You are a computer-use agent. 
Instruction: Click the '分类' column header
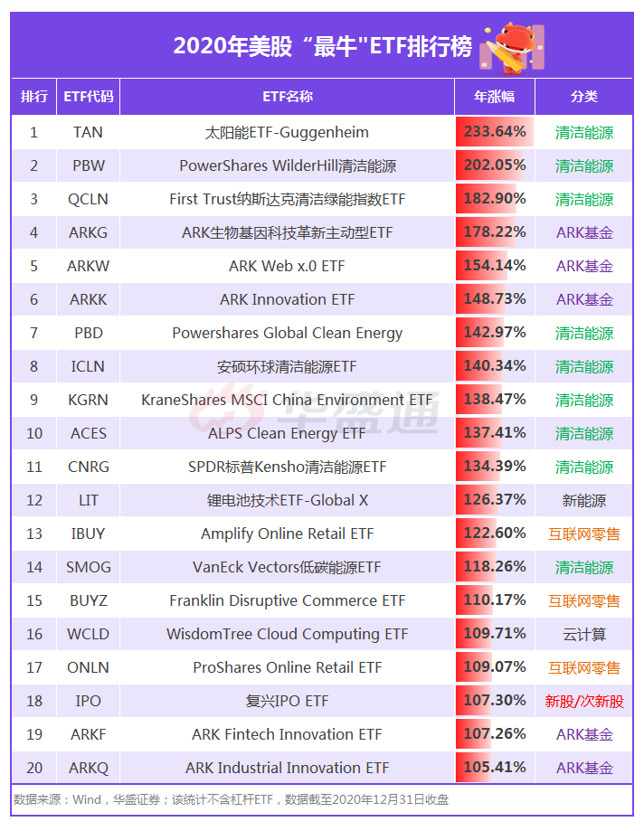[x=584, y=97]
